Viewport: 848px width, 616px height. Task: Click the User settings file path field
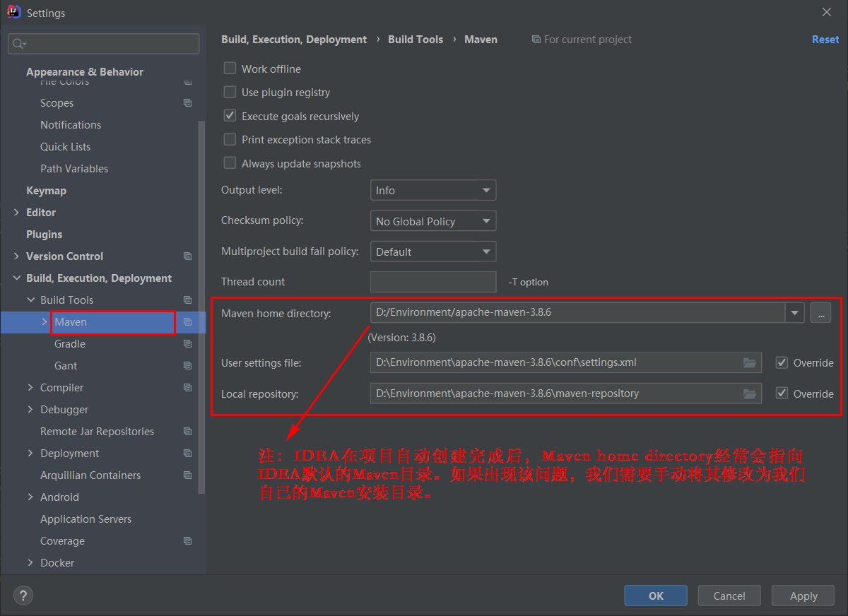pos(566,363)
